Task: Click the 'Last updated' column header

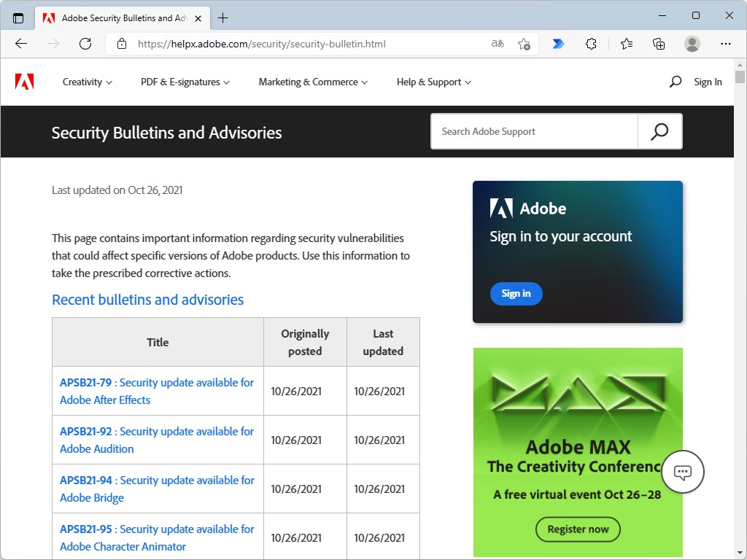Action: (x=383, y=343)
